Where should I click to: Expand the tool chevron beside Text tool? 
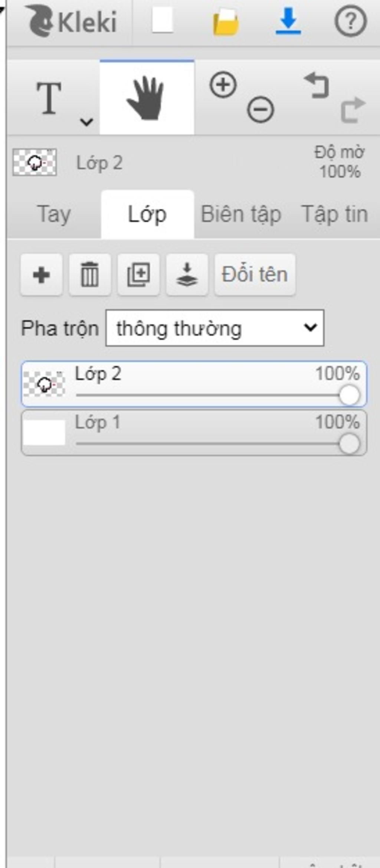[x=86, y=121]
